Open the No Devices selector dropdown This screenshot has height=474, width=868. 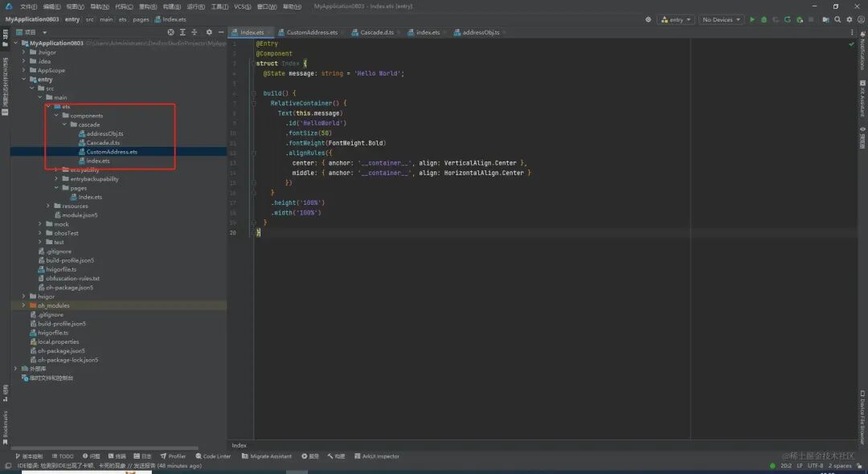point(721,19)
